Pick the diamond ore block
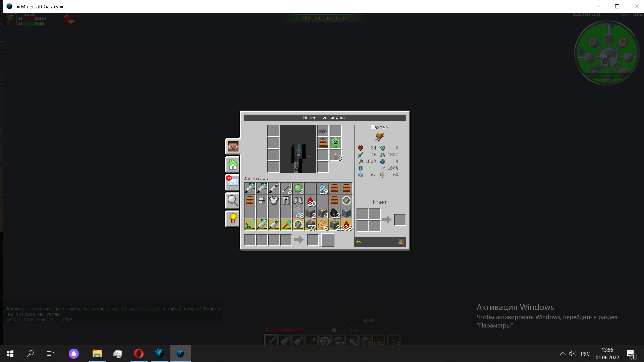 coord(346,213)
